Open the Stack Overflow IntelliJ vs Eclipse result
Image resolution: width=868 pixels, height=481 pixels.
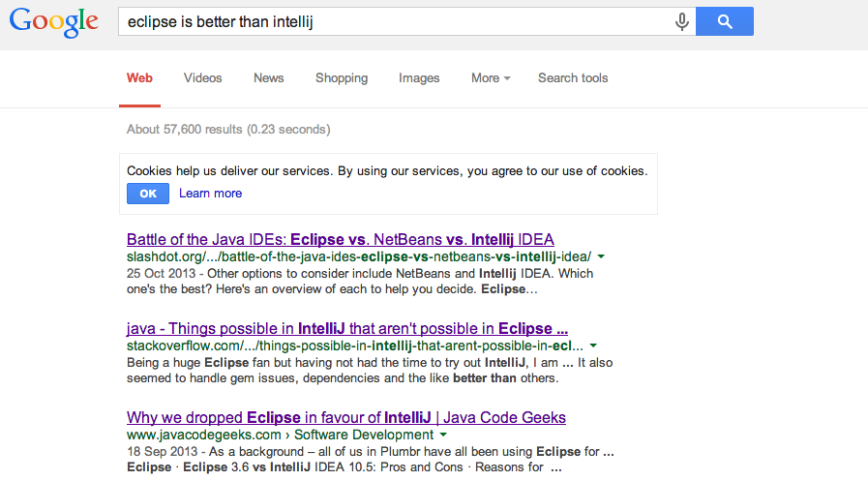tap(346, 328)
